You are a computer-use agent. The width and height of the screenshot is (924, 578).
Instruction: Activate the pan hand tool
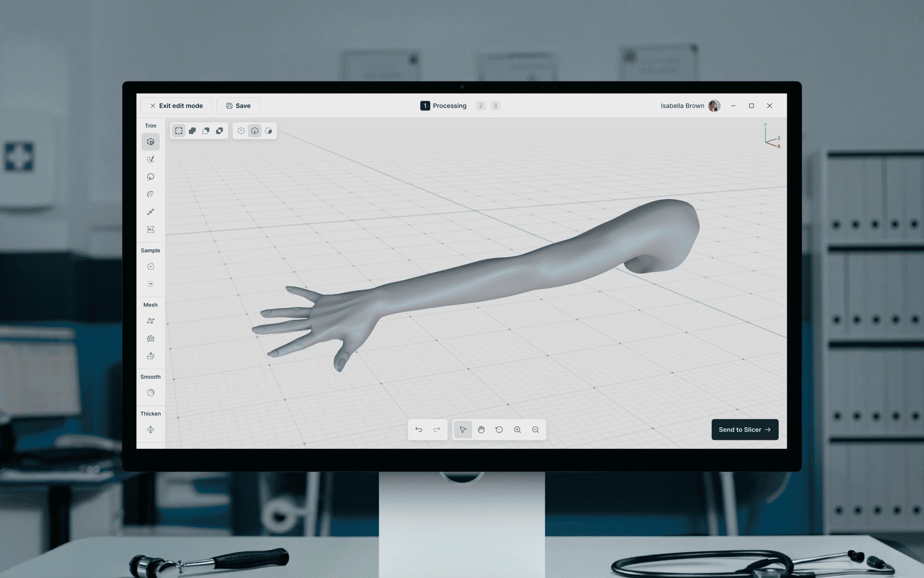click(481, 430)
